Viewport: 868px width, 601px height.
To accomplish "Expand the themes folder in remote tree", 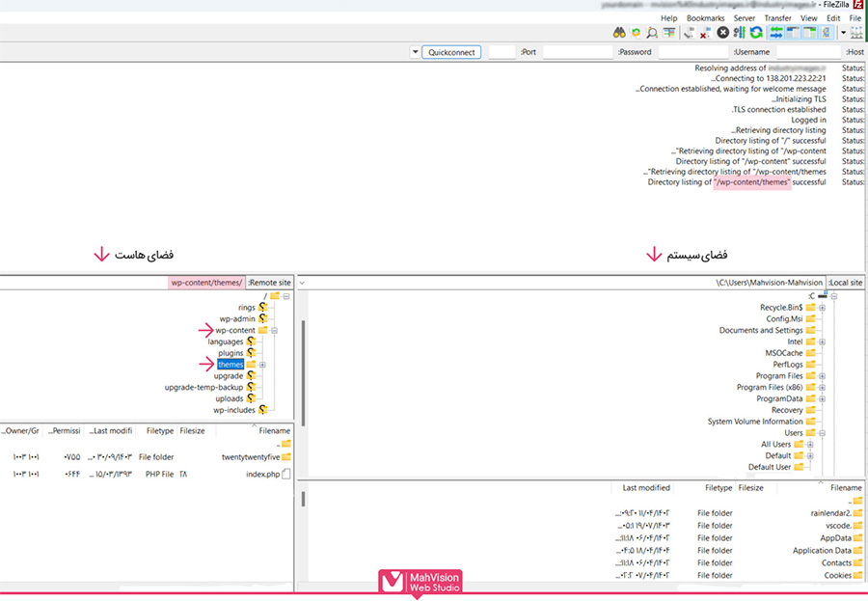I will [262, 365].
